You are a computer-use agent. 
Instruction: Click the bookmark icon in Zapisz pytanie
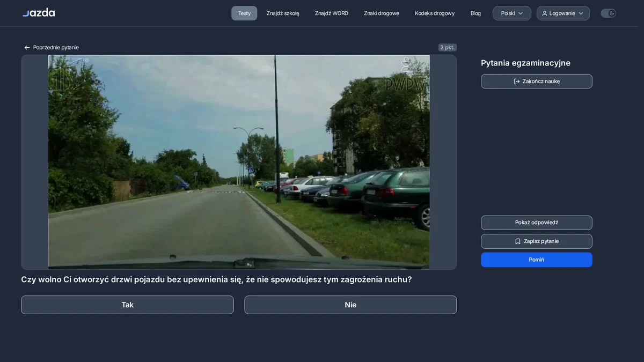pos(518,241)
